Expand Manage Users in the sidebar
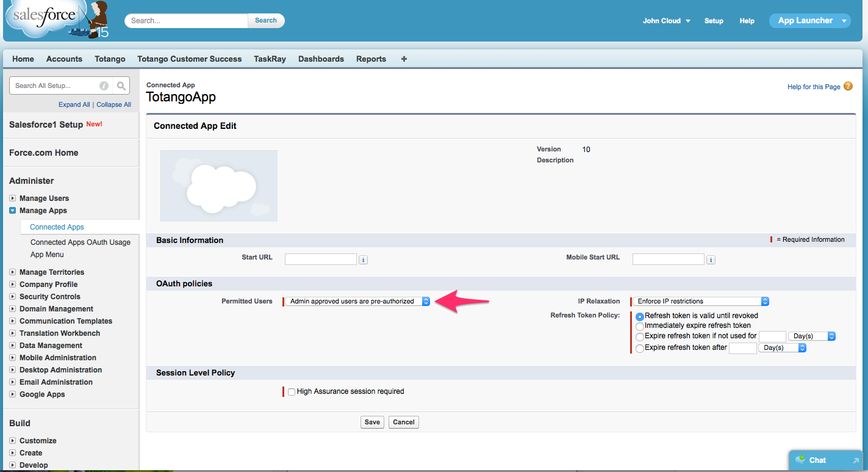This screenshot has height=472, width=868. click(x=13, y=198)
